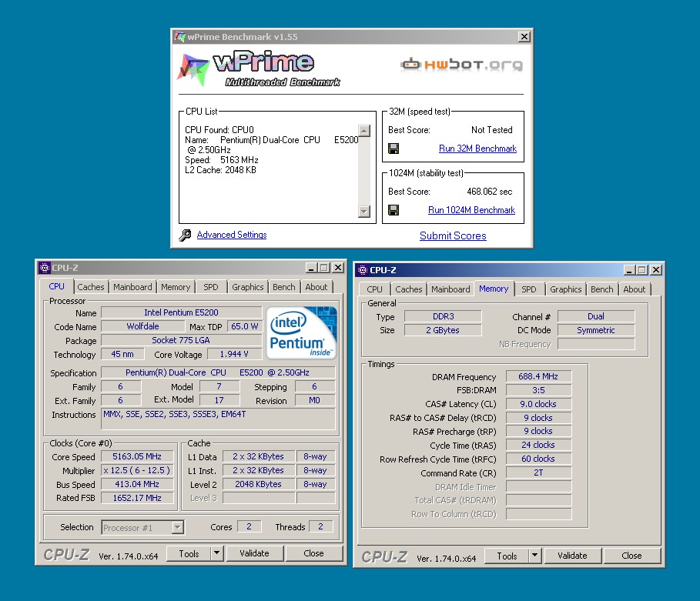Click the CPU List scrollbar down arrow
Screen dimensions: 700x601
(364, 211)
